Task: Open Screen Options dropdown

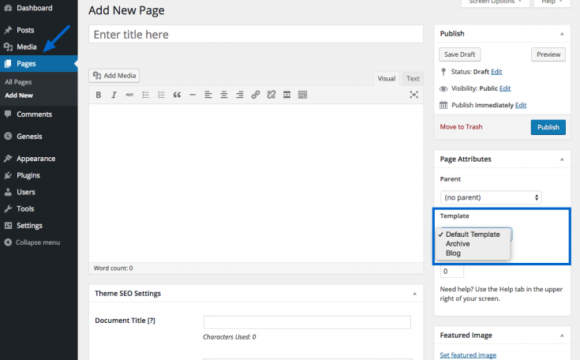Action: click(x=495, y=3)
